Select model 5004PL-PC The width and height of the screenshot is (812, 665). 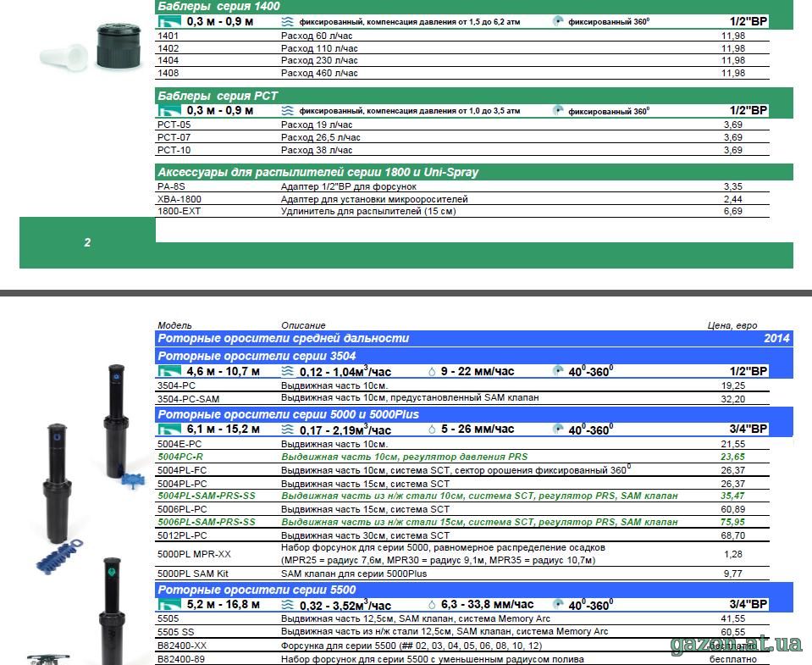pyautogui.click(x=182, y=484)
